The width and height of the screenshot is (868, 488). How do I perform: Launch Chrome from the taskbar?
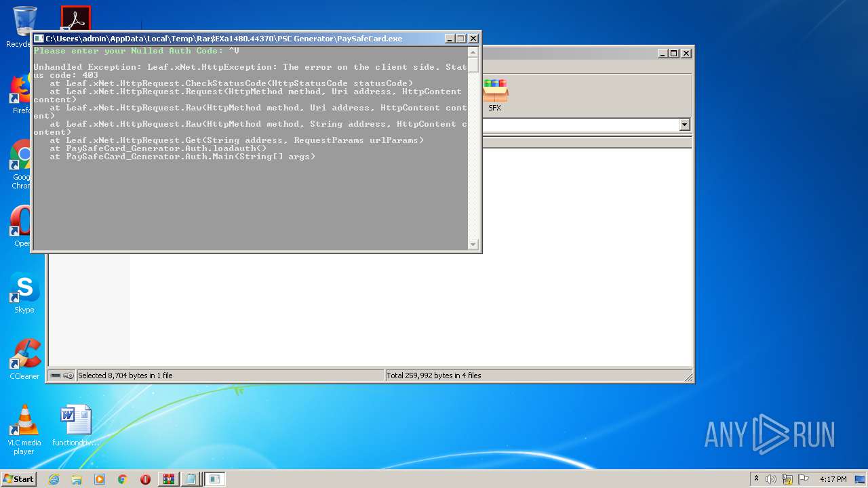(x=122, y=479)
